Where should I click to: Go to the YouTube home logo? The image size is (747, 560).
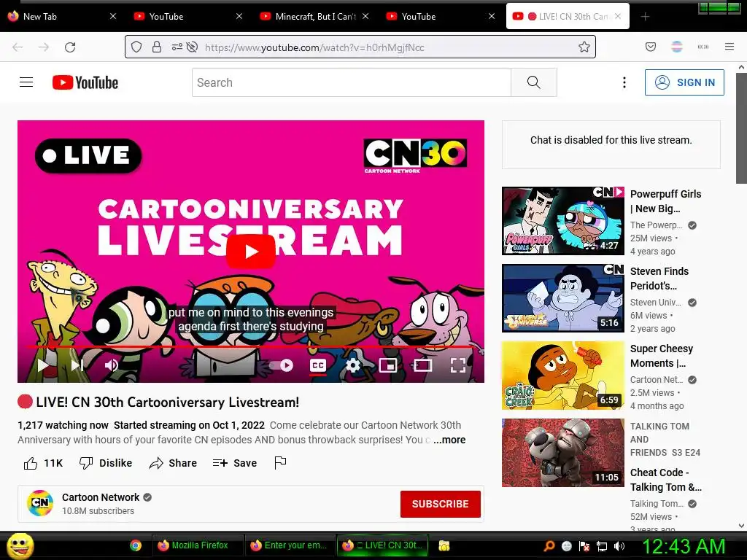(85, 82)
